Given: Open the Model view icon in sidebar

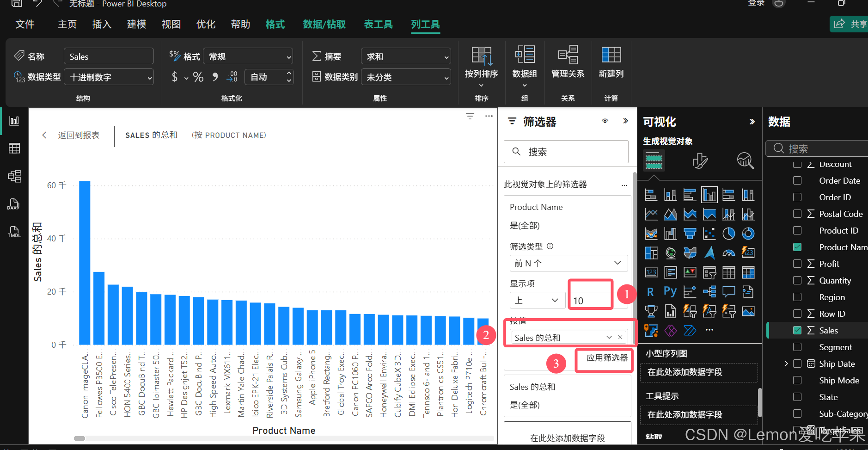Looking at the screenshot, I should coord(14,176).
